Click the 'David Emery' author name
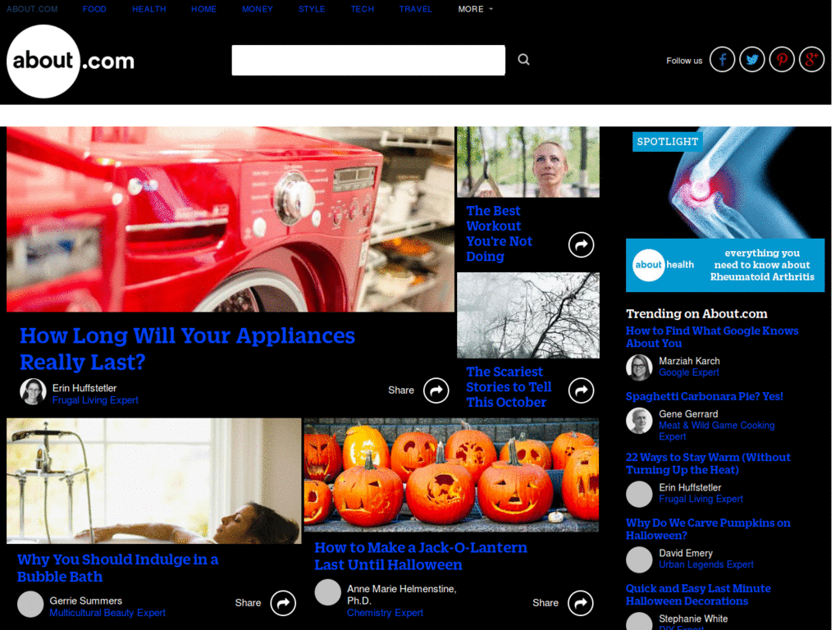Image resolution: width=840 pixels, height=630 pixels. pos(686,554)
